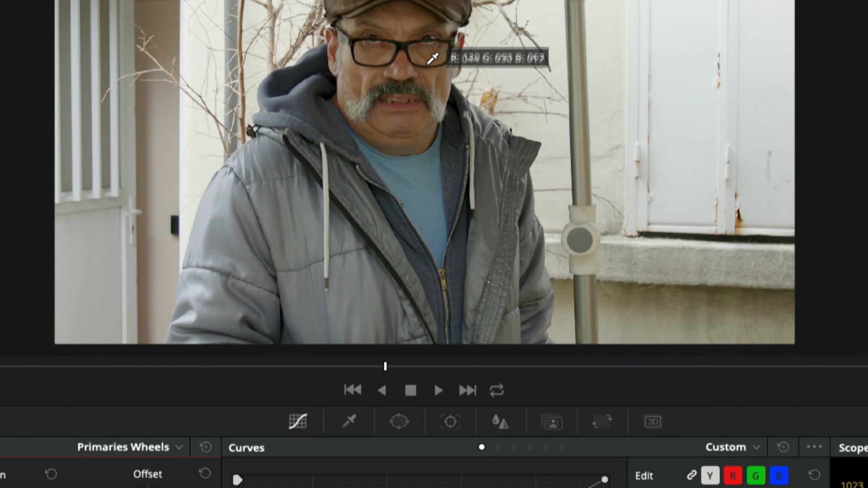
Task: Expand the Primaries Wheels mode dropdown
Action: point(130,447)
